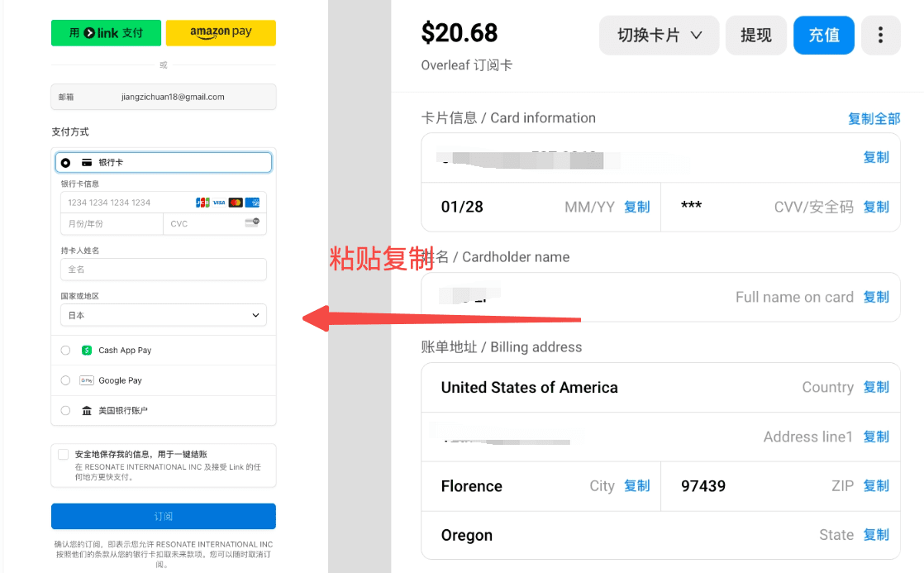The width and height of the screenshot is (924, 573).
Task: Open the 日本 country dropdown
Action: pyautogui.click(x=164, y=315)
